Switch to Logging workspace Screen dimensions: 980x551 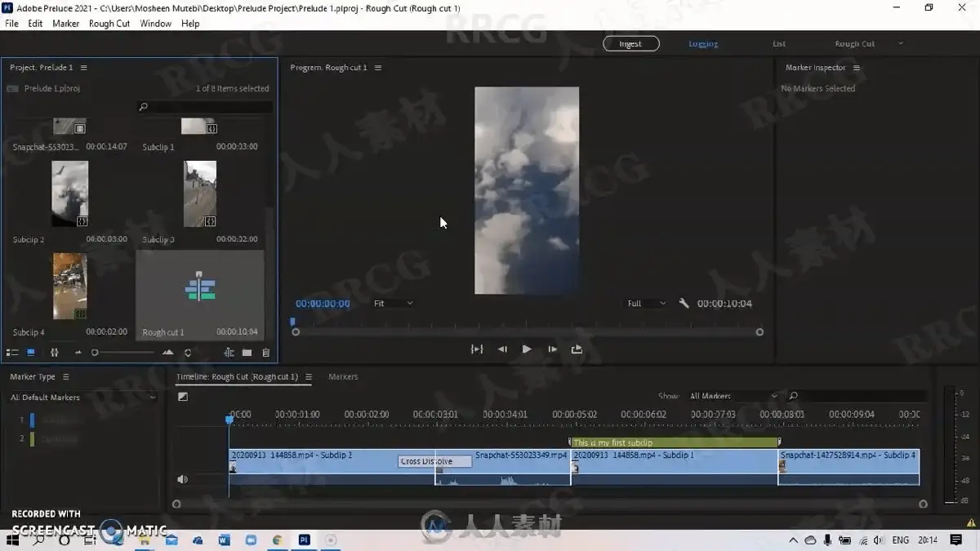(703, 43)
